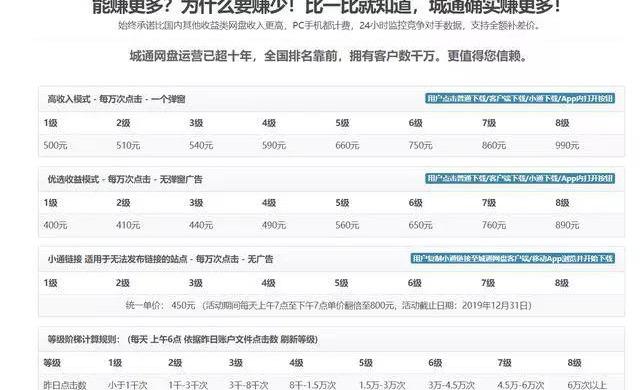Select the 1千-3千次 cell
The width and height of the screenshot is (640, 390).
pyautogui.click(x=188, y=385)
